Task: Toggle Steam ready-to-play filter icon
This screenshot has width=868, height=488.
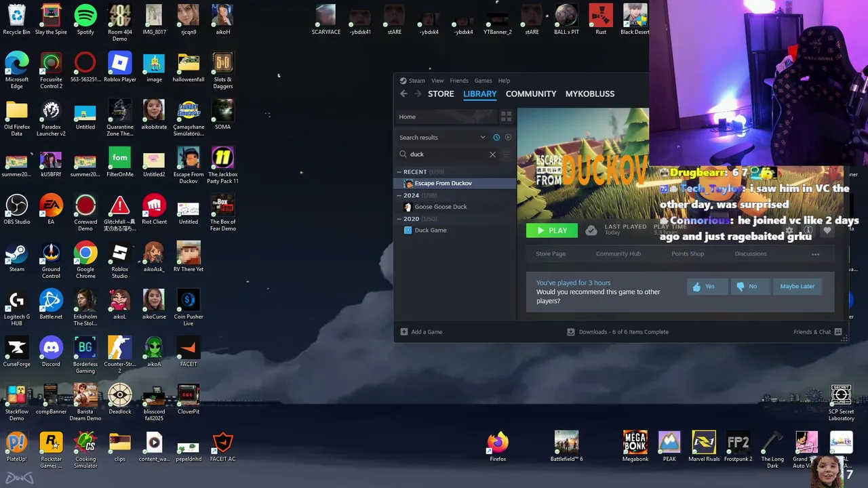Action: coord(508,137)
